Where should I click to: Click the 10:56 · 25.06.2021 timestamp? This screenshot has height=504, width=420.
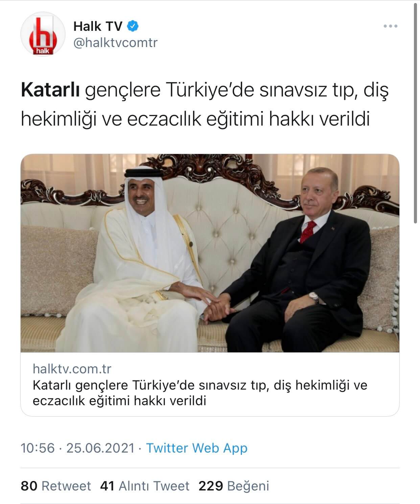tap(78, 448)
